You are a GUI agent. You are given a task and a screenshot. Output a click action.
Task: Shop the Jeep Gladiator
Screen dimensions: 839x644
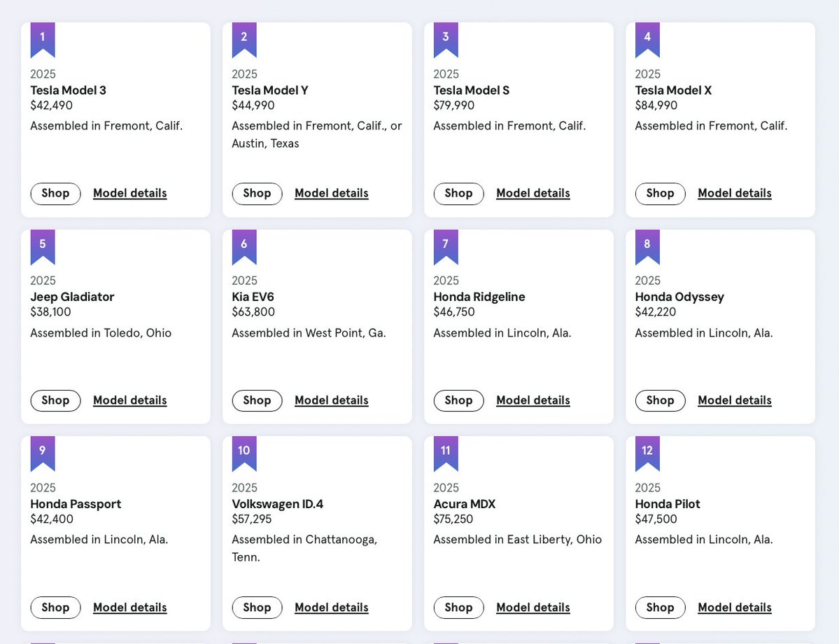coord(56,400)
